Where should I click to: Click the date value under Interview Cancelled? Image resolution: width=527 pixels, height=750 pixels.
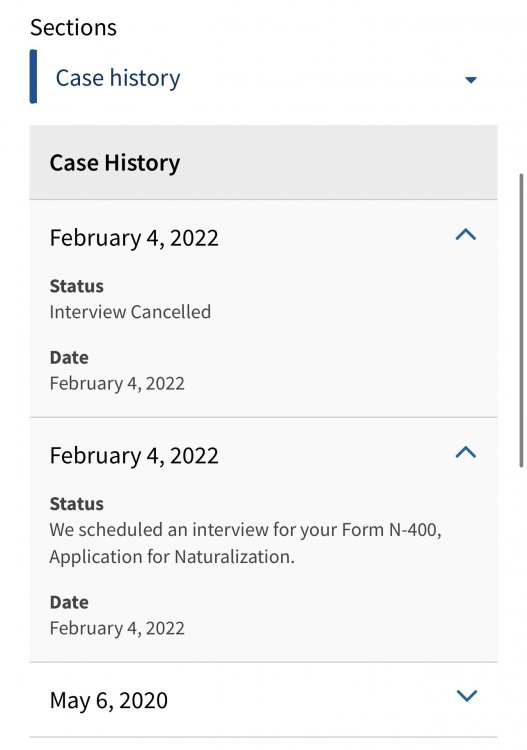coord(117,384)
